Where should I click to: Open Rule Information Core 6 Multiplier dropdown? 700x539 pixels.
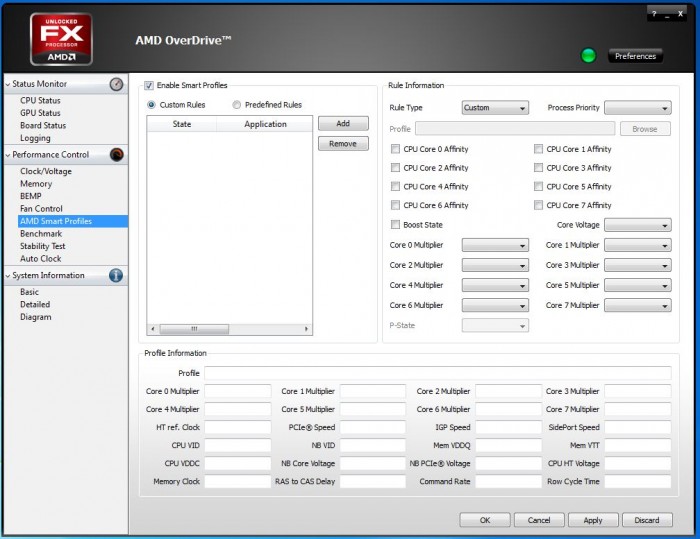coord(495,305)
